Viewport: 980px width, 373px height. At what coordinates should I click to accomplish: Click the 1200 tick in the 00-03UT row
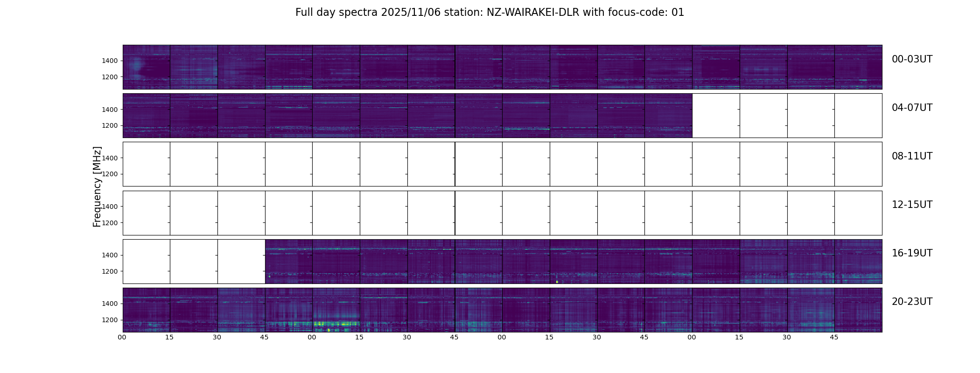point(111,77)
